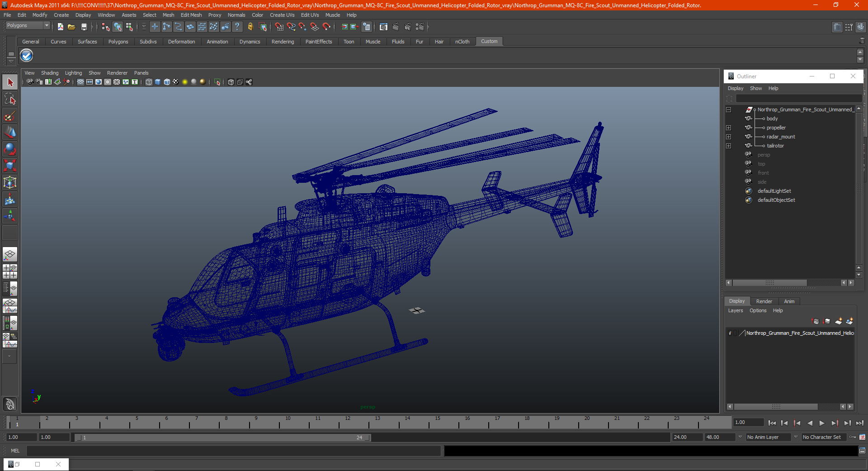Go to end of playback range
868x471 pixels.
coord(860,423)
